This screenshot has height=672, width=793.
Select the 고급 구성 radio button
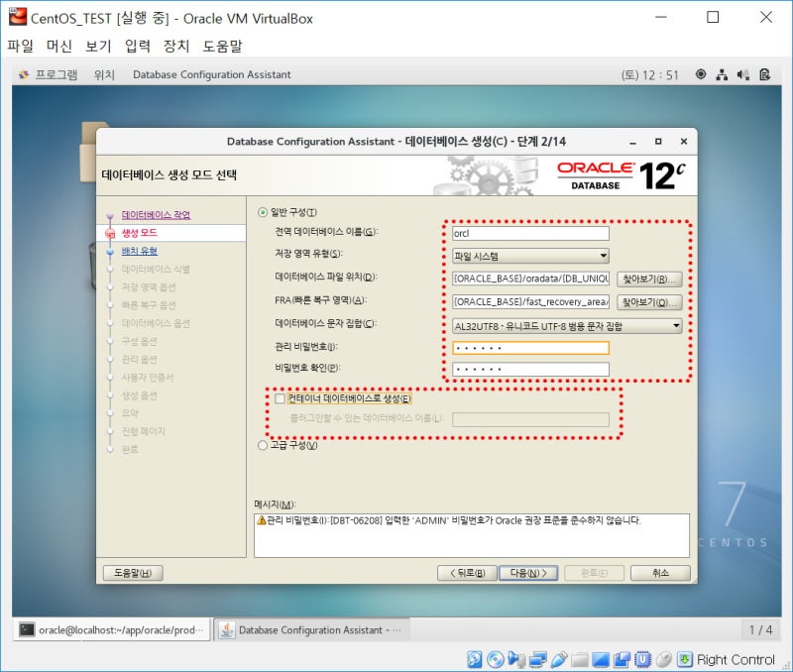coord(262,445)
